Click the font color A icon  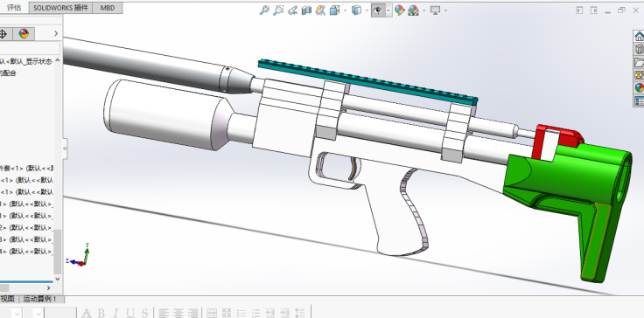point(87,313)
